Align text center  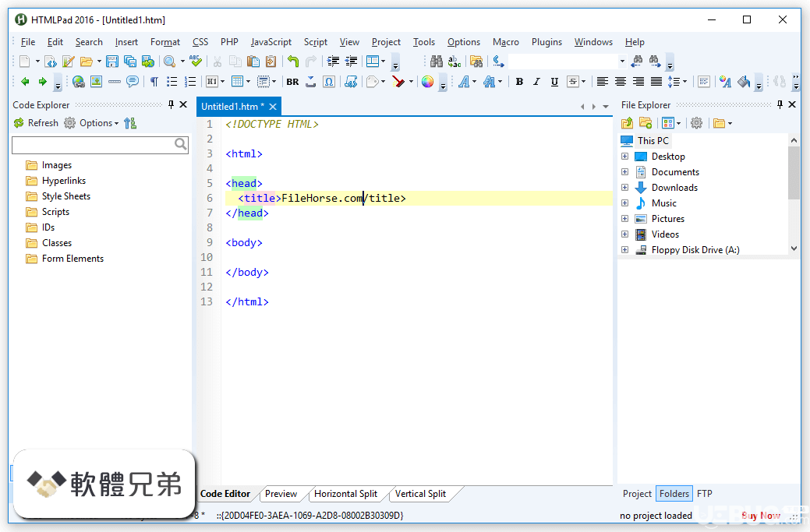[x=621, y=82]
